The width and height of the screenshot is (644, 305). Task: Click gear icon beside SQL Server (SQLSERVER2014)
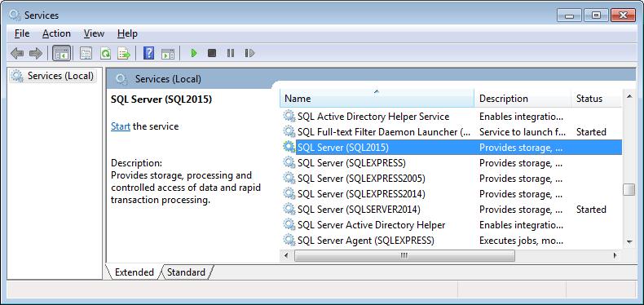[x=289, y=210]
